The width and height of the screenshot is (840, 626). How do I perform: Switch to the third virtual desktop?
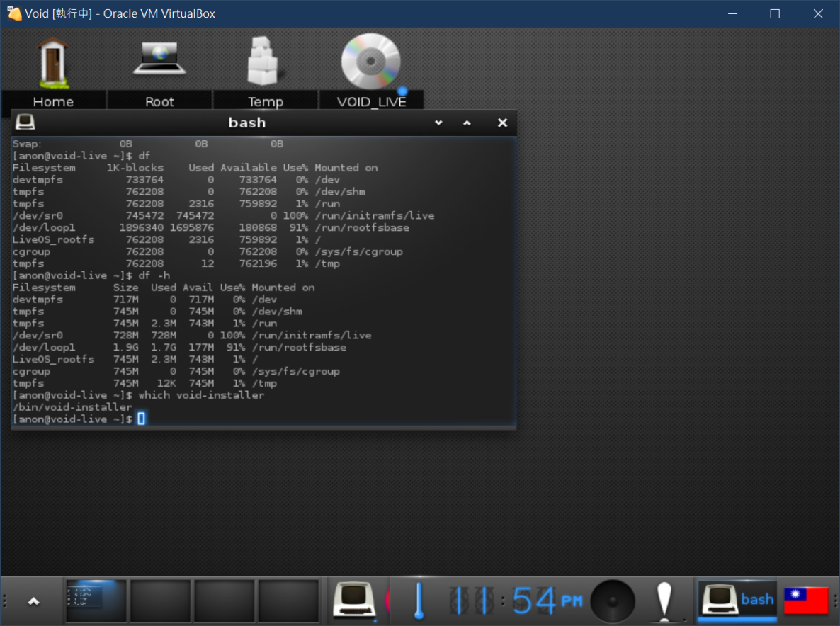tap(224, 601)
